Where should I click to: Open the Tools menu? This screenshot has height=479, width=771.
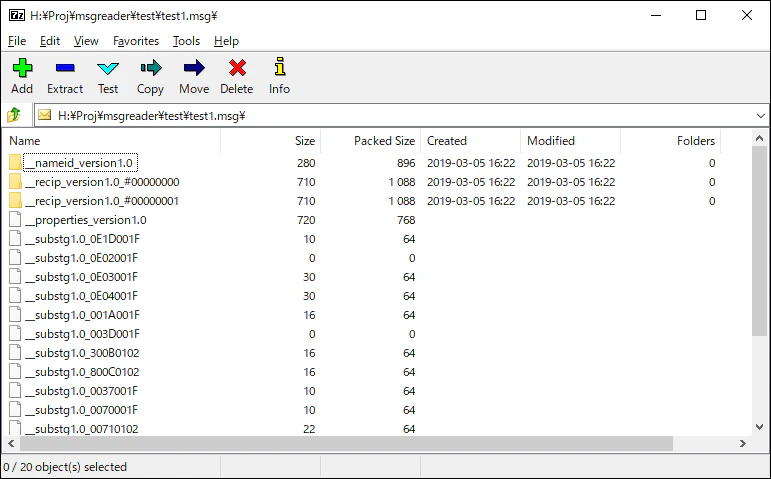point(186,41)
